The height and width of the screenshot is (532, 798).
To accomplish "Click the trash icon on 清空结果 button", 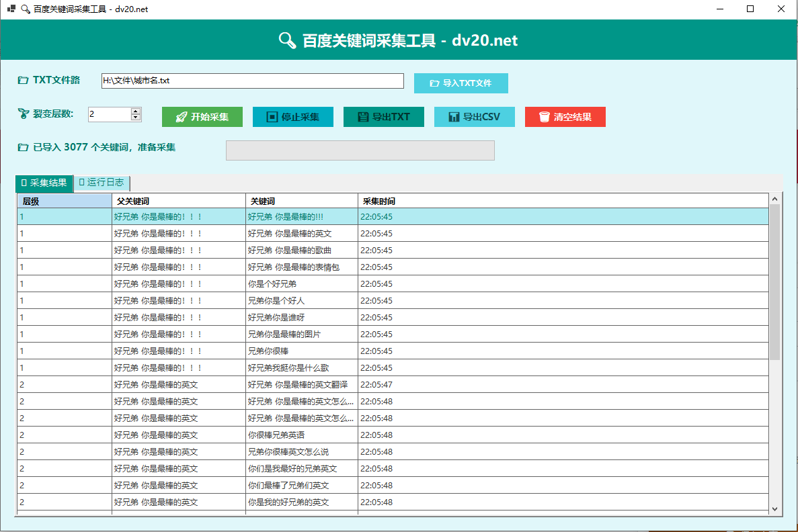I will pos(545,116).
